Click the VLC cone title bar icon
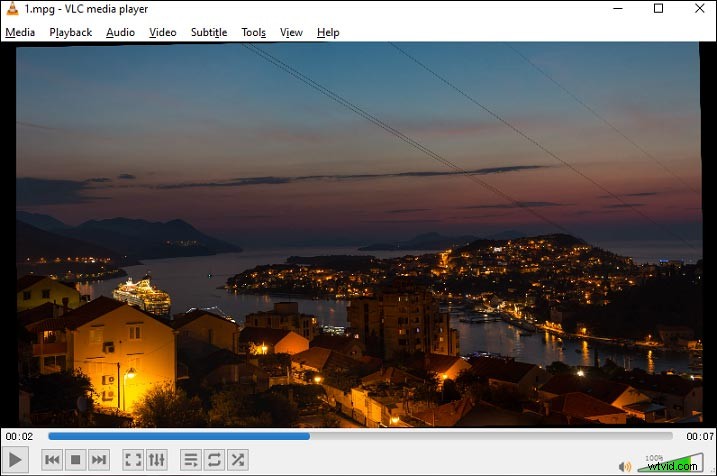 [x=12, y=9]
